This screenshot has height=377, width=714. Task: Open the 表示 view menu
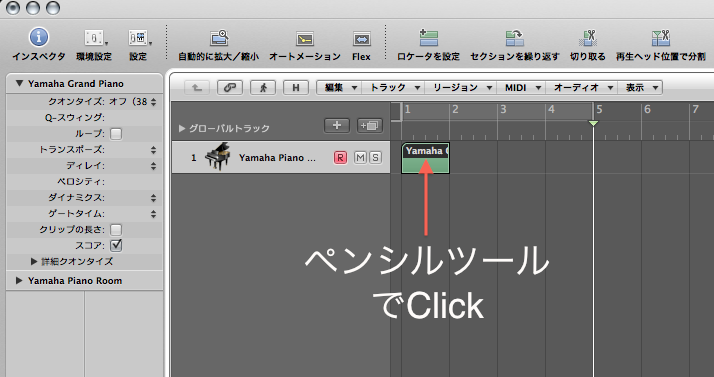[x=640, y=87]
